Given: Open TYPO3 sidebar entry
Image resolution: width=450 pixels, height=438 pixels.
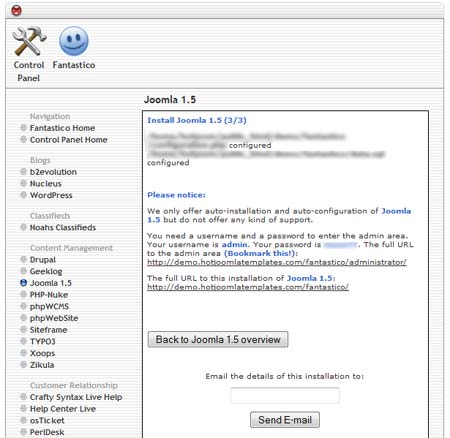Looking at the screenshot, I should [43, 341].
